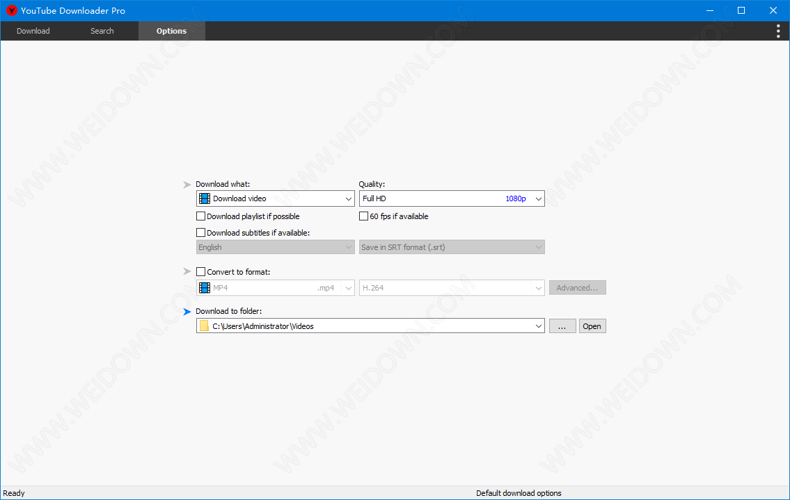Switch to the Download tab

point(33,31)
